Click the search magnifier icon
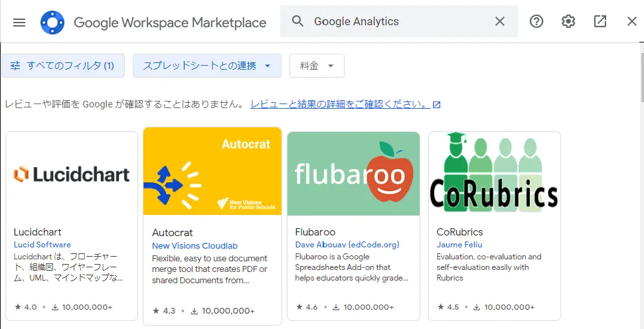Image resolution: width=644 pixels, height=329 pixels. tap(298, 21)
